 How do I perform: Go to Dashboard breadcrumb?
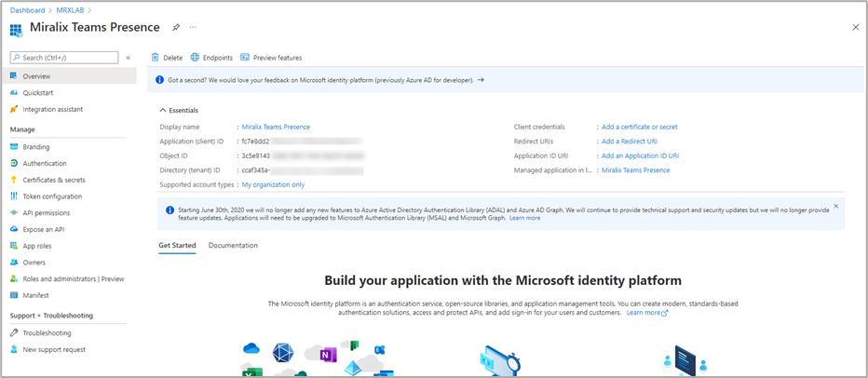pyautogui.click(x=26, y=9)
